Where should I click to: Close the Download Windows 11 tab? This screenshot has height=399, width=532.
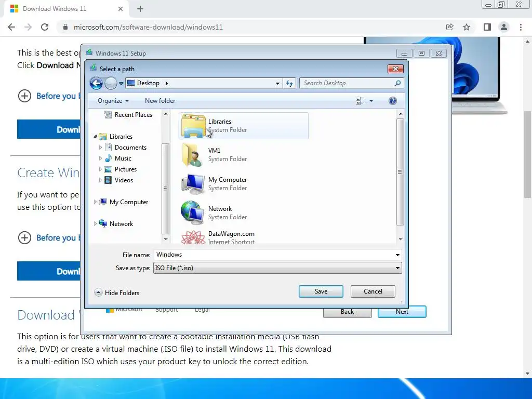point(121,9)
